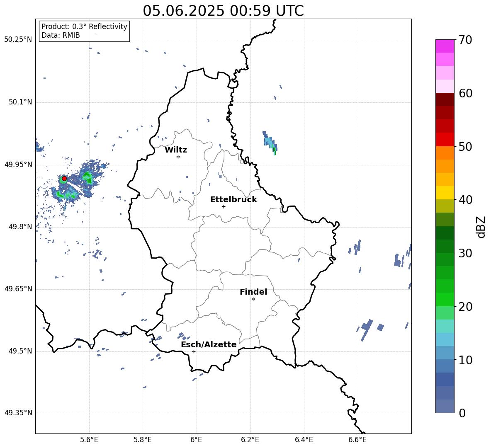Click the light blue colorbar segment above 10
This screenshot has width=491, height=448.
coord(445,353)
